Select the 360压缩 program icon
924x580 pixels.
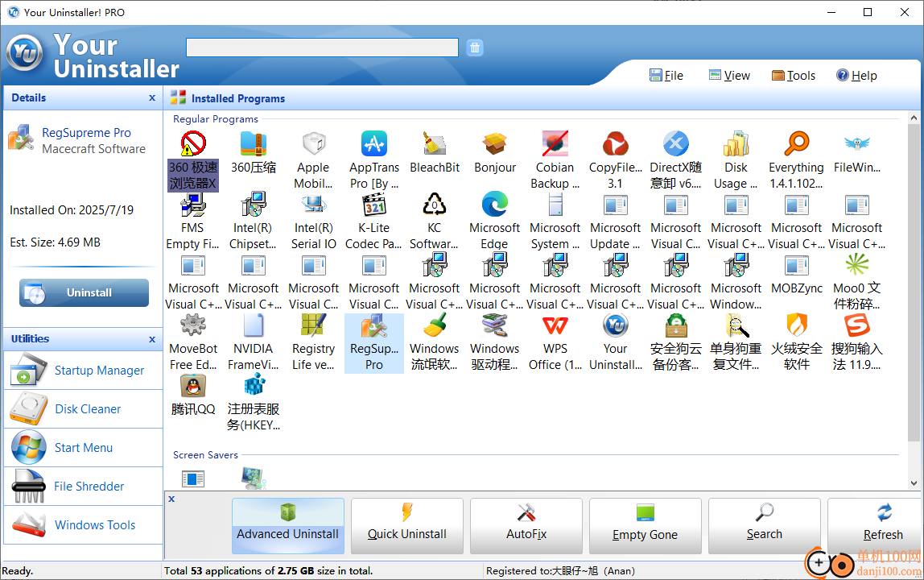point(254,144)
